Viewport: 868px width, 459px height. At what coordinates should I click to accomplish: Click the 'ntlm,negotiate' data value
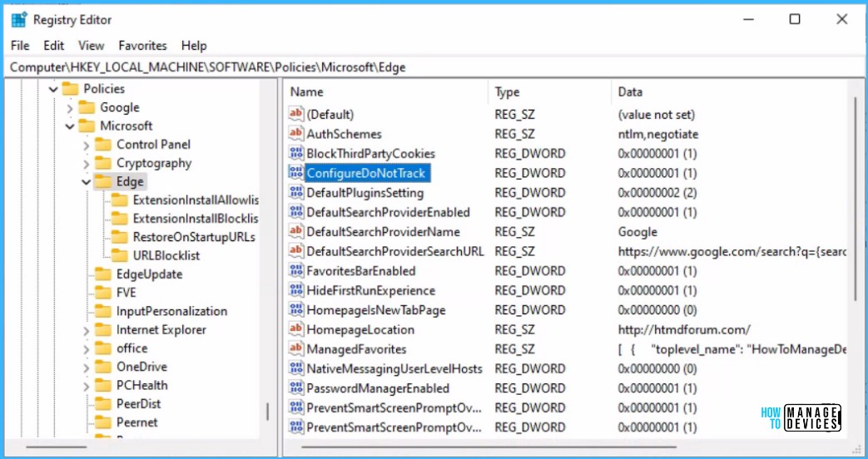(x=658, y=134)
